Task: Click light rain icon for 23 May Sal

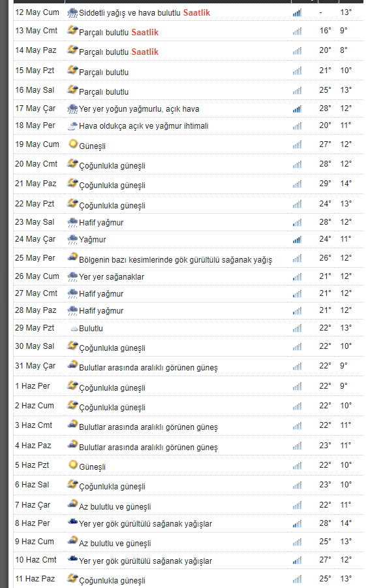Action: coord(72,222)
